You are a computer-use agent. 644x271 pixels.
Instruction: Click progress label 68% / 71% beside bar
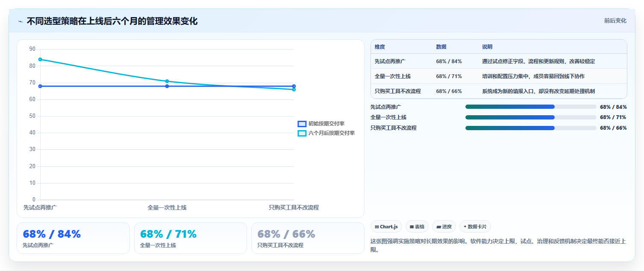point(613,117)
